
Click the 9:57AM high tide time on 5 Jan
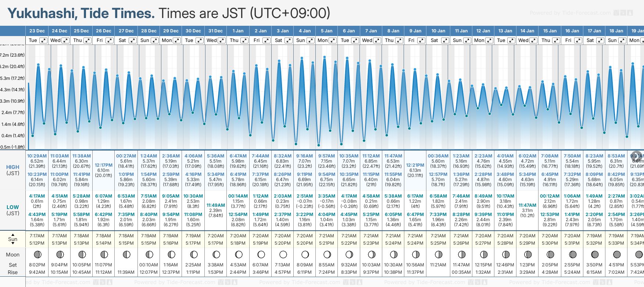[x=327, y=156]
